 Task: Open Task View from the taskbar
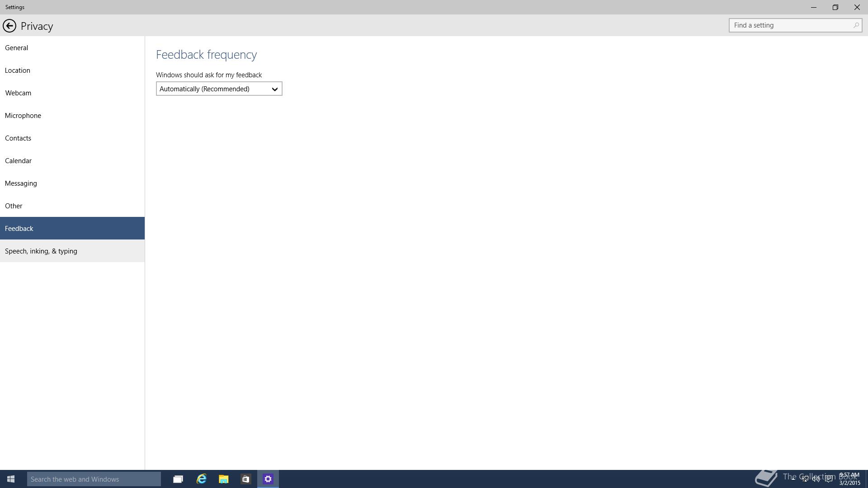178,479
